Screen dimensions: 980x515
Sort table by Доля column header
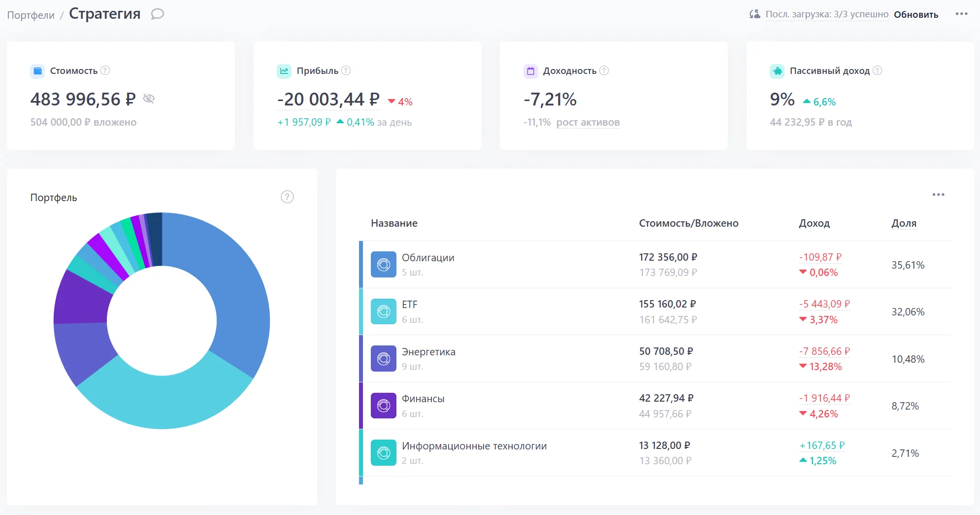point(904,223)
